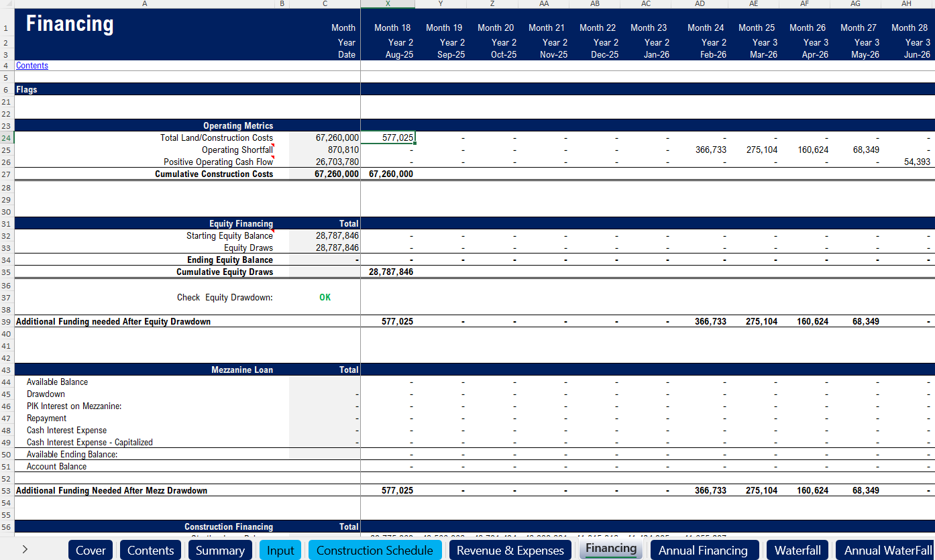Open the Contents hyperlink in cell A4

click(x=32, y=66)
